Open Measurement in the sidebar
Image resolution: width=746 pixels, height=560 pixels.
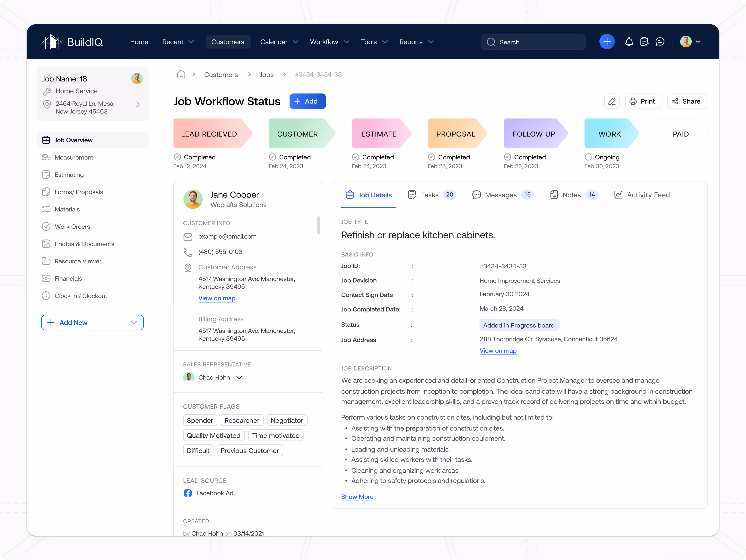pyautogui.click(x=74, y=158)
